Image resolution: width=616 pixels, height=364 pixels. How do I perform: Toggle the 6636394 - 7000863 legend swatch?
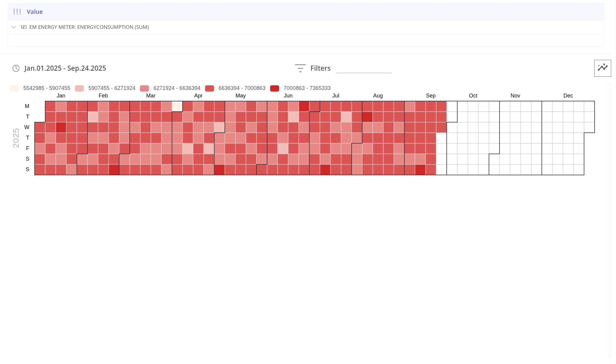click(x=210, y=88)
